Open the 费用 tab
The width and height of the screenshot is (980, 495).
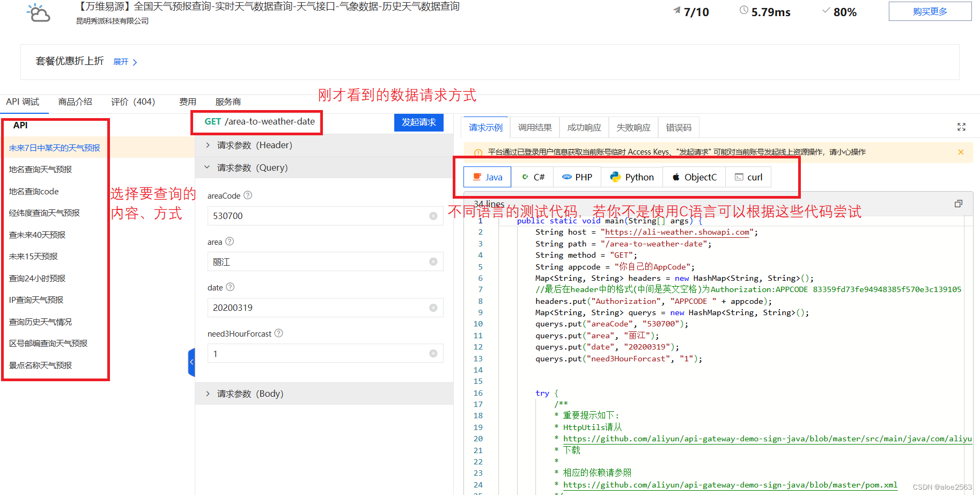pyautogui.click(x=188, y=102)
